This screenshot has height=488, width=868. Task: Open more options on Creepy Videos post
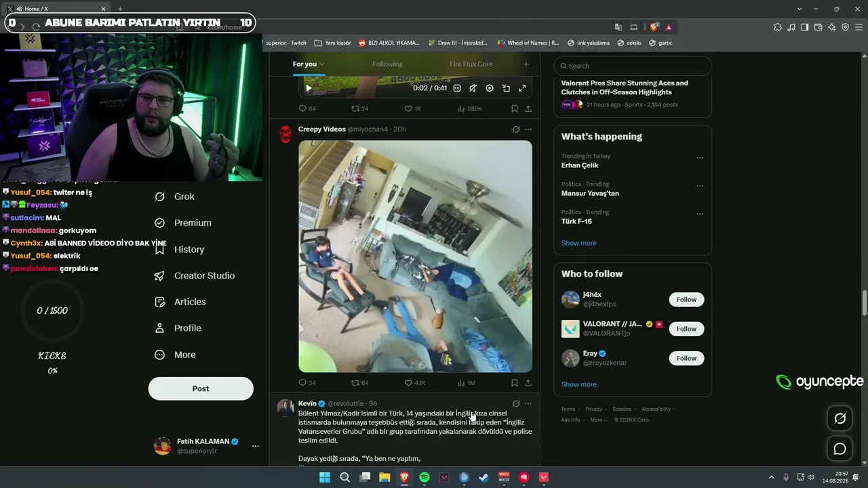pyautogui.click(x=528, y=129)
